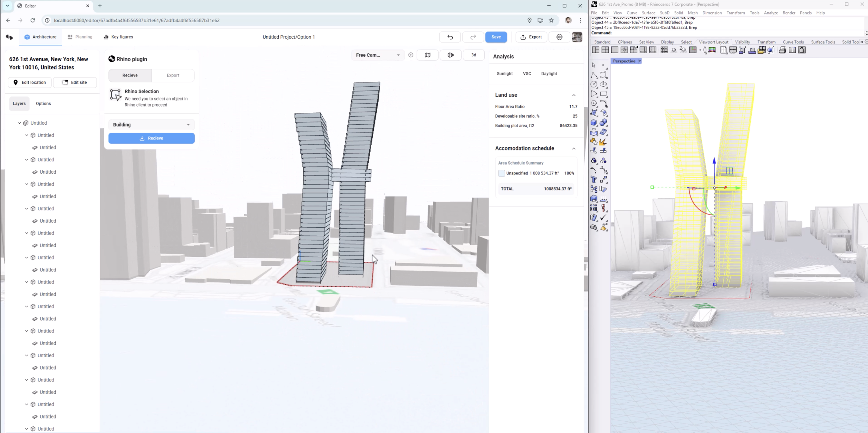Click the Edit location button
The height and width of the screenshot is (433, 868).
point(30,82)
